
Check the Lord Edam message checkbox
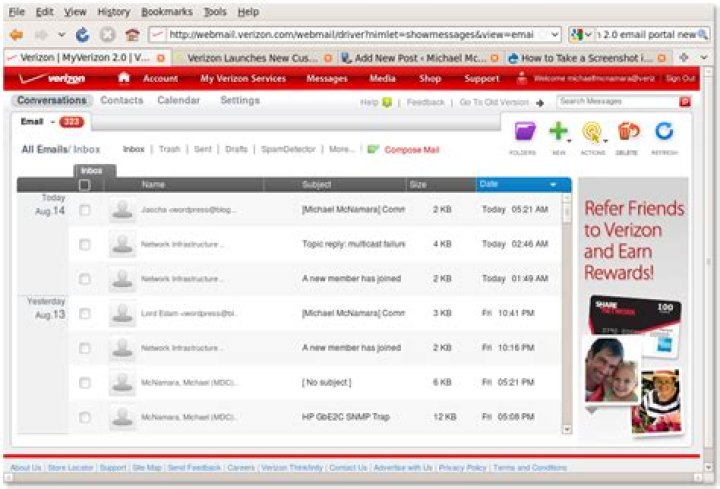point(84,314)
